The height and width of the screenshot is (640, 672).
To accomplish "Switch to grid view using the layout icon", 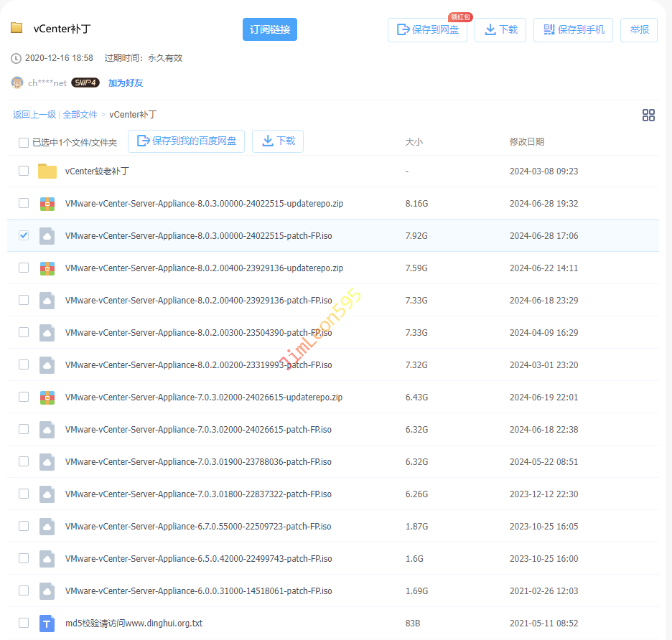I will (648, 116).
